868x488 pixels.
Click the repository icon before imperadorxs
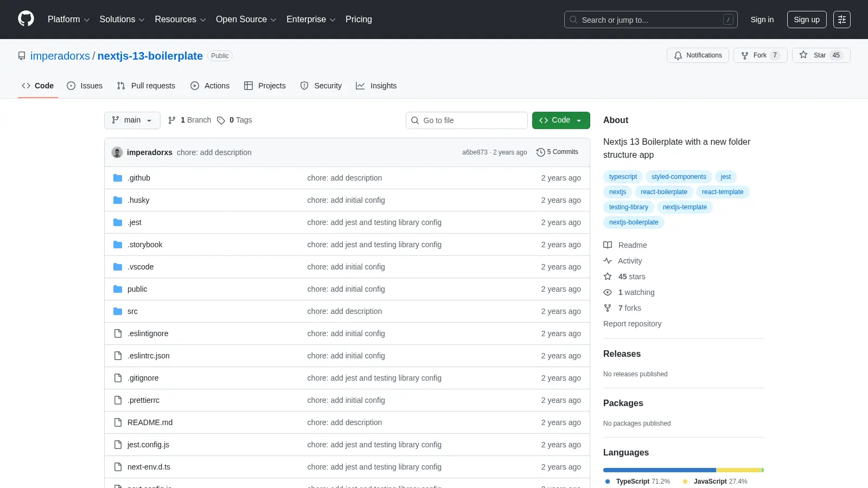tap(22, 56)
